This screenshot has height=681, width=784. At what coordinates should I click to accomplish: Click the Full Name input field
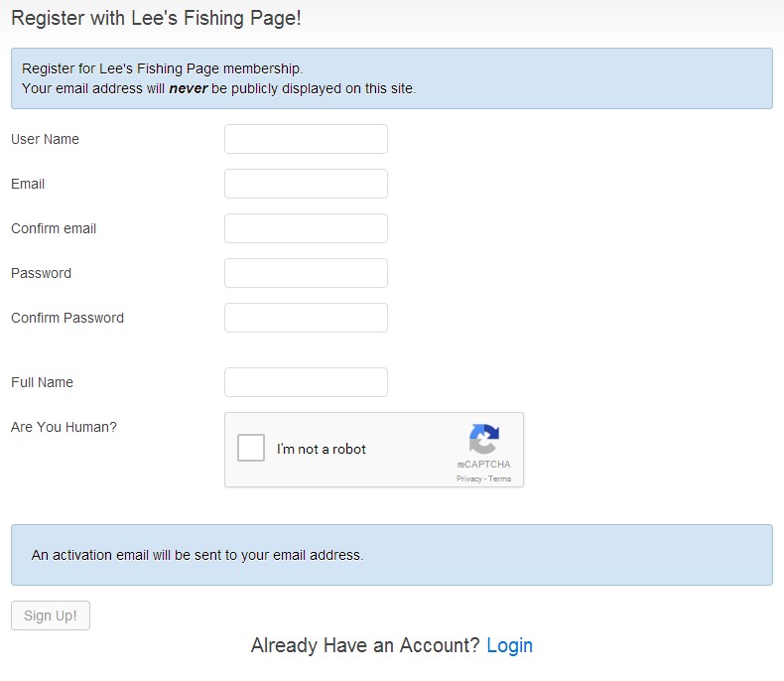coord(306,382)
